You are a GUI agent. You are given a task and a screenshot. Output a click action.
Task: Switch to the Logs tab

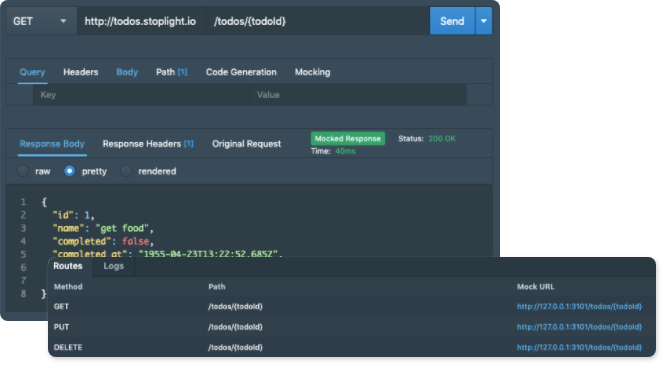114,266
